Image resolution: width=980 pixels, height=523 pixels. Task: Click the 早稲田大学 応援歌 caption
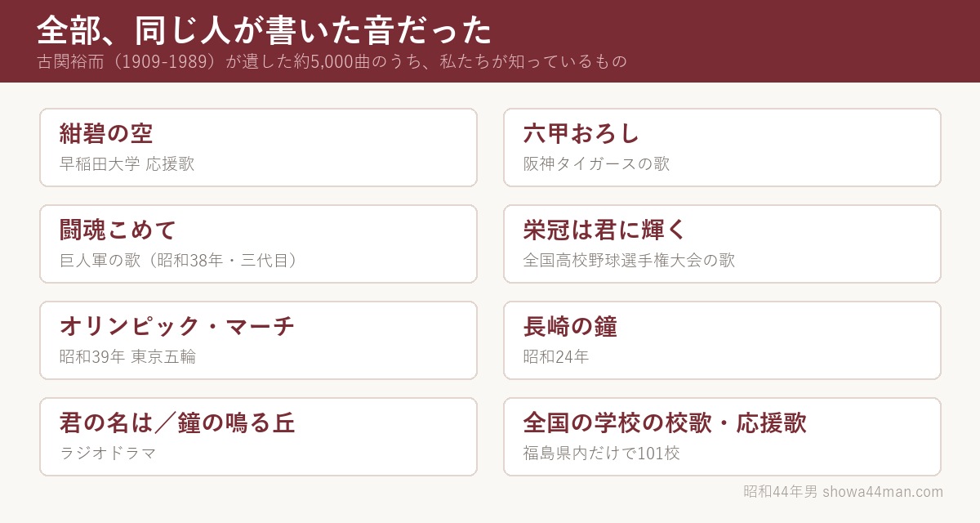[127, 163]
